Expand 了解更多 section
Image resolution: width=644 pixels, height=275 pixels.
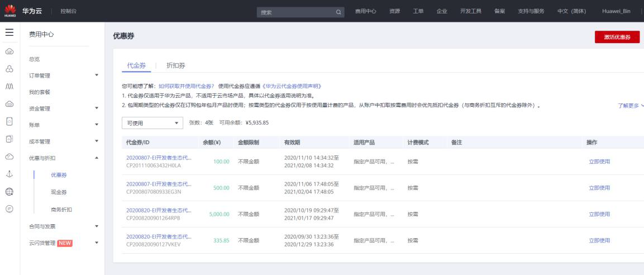point(631,106)
